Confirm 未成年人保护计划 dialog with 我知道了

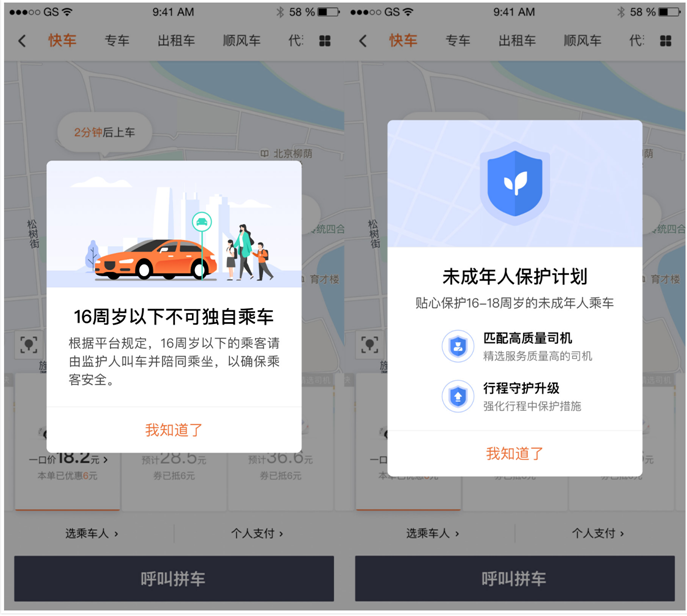click(x=515, y=453)
